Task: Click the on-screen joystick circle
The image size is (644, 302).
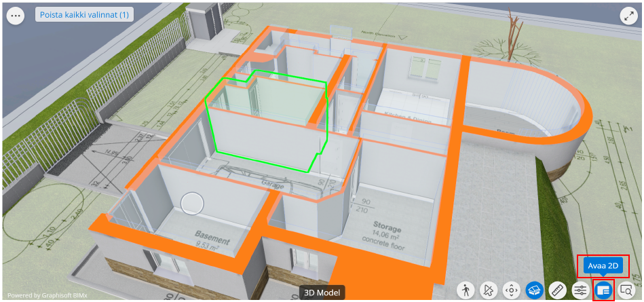Action: coord(192,203)
